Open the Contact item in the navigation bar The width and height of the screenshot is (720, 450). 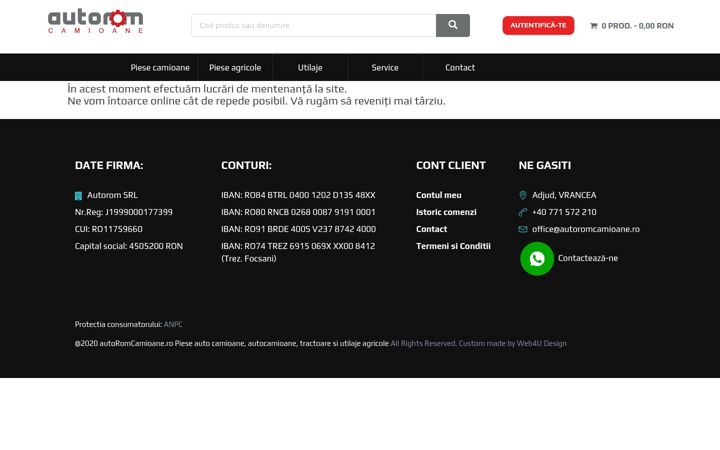[x=460, y=68]
